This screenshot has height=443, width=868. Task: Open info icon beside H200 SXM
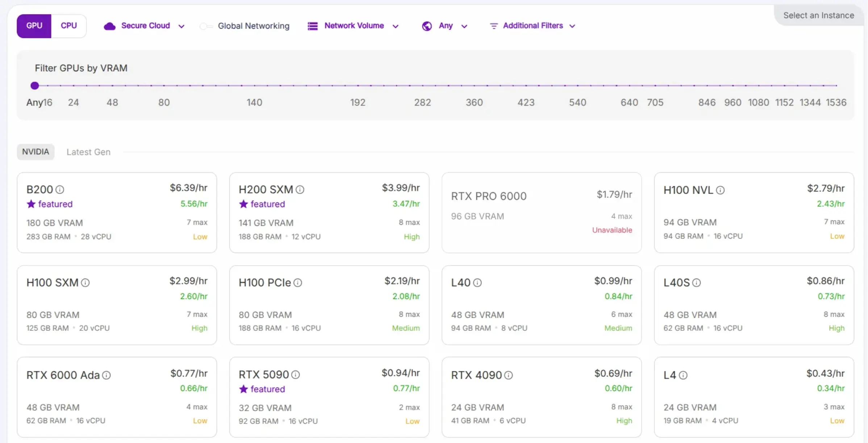[x=300, y=190]
